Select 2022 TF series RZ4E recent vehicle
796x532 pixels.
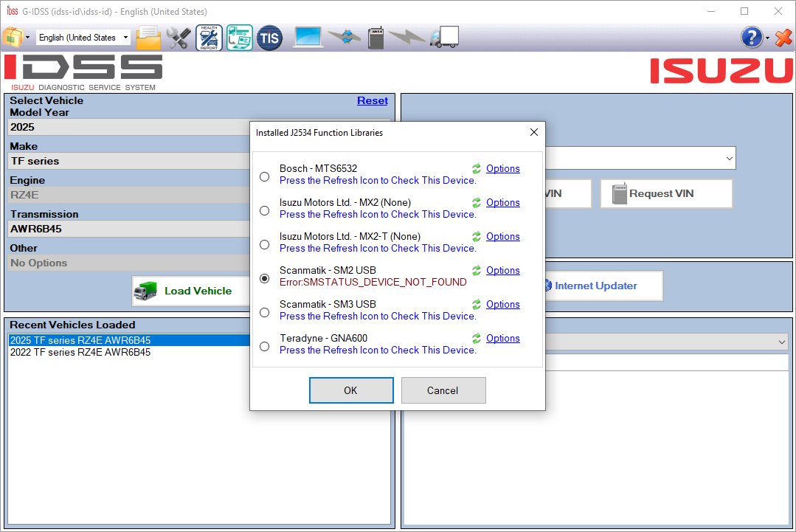pyautogui.click(x=80, y=353)
